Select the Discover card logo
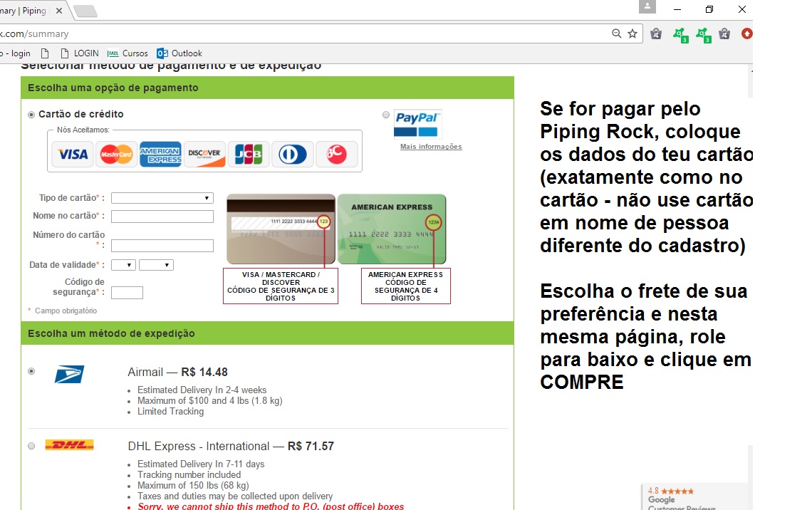 [x=204, y=155]
